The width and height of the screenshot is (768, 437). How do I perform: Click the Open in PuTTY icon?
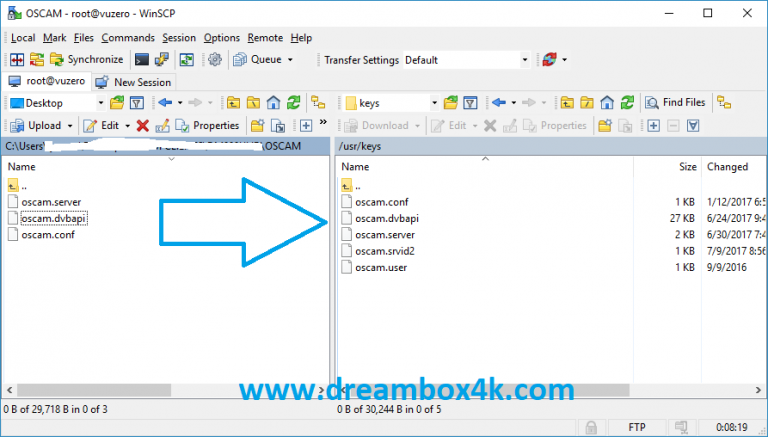point(162,60)
